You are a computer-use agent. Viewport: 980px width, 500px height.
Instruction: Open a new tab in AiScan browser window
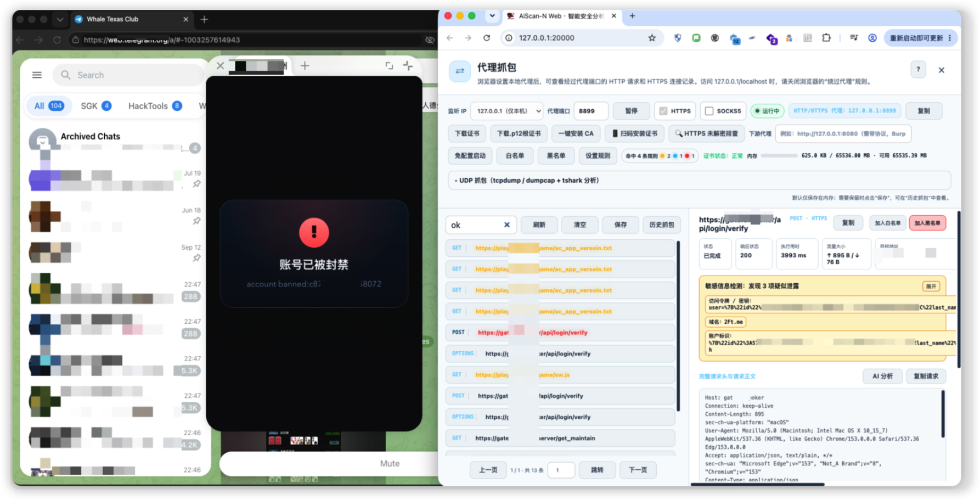pos(632,16)
